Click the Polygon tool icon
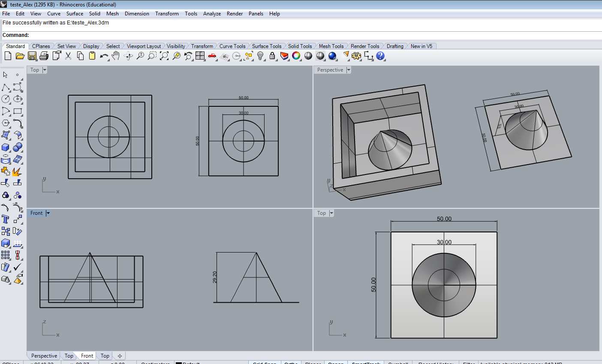602x364 pixels. (6, 123)
